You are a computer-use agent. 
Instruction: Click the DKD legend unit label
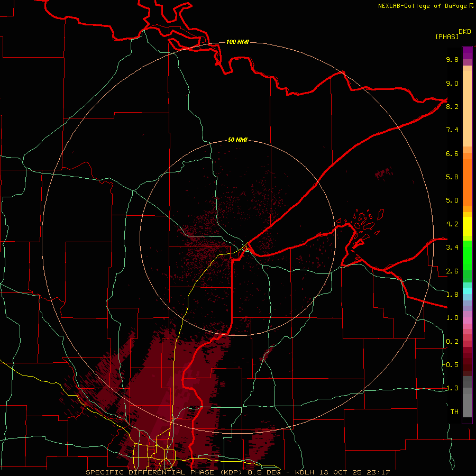465,31
